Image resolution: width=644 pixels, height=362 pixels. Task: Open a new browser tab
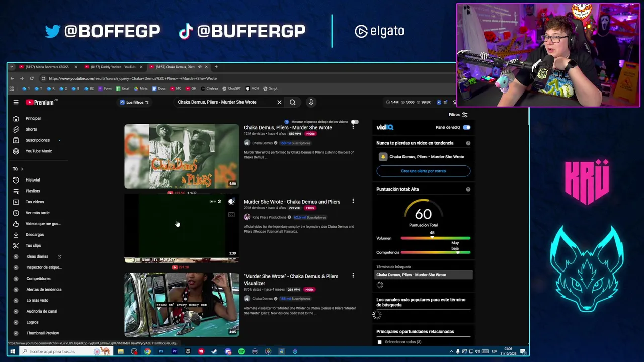[x=216, y=67]
